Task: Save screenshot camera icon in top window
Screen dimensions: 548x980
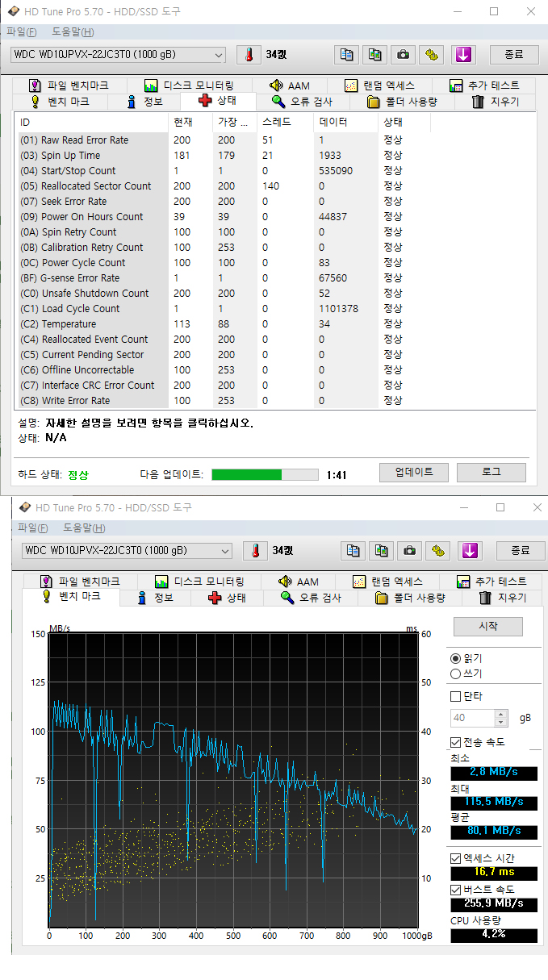Action: point(404,55)
